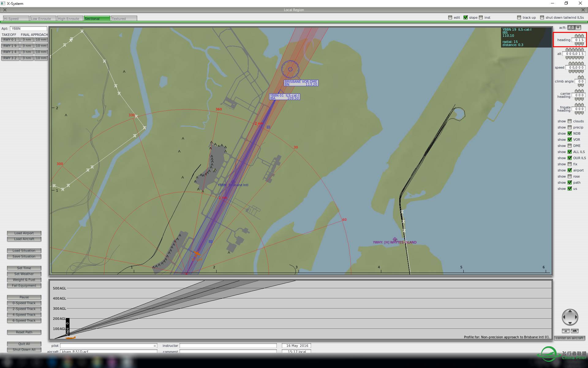Click the large-mountain zoom in button

click(575, 331)
